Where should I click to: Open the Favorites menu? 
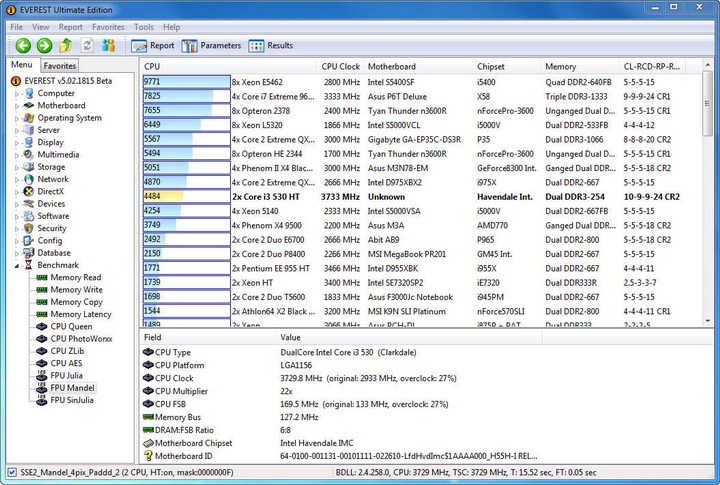108,27
